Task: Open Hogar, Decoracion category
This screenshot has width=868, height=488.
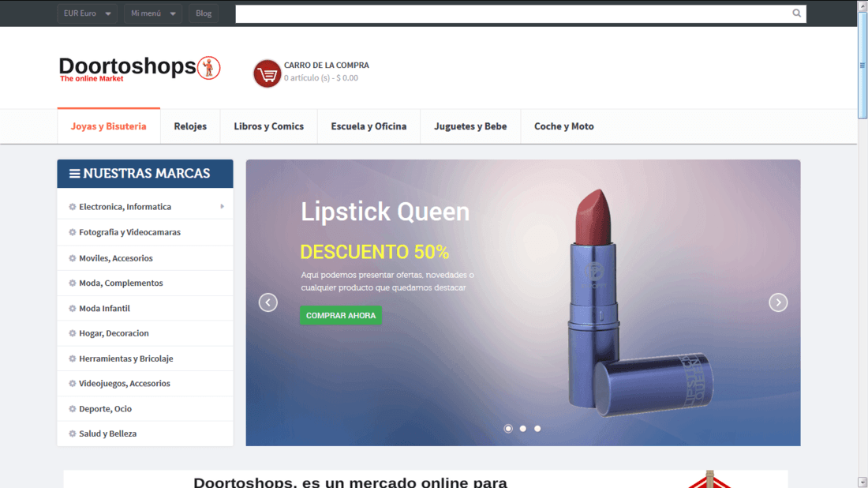Action: pyautogui.click(x=114, y=333)
